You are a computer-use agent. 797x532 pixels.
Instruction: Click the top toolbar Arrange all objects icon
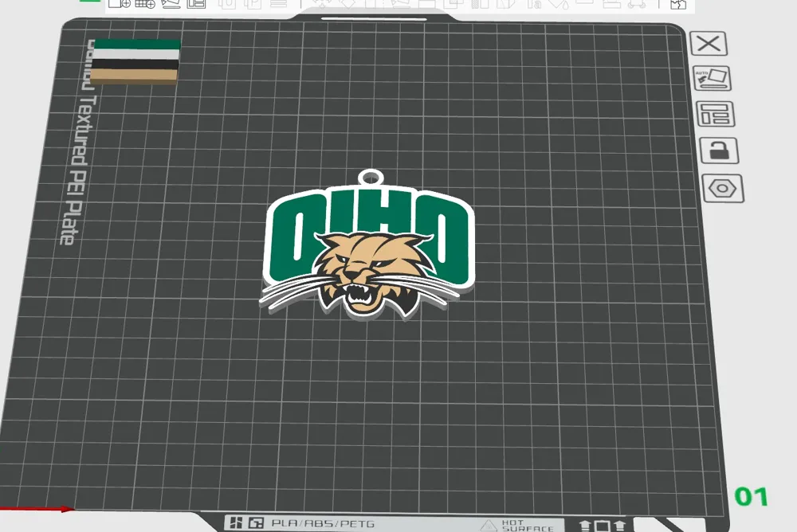coord(196,3)
